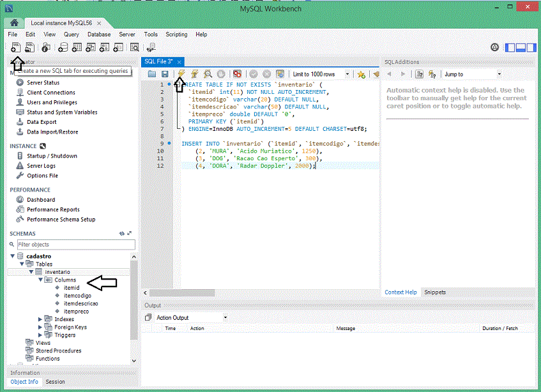Toggle stop-on-error for script execution

[237, 74]
